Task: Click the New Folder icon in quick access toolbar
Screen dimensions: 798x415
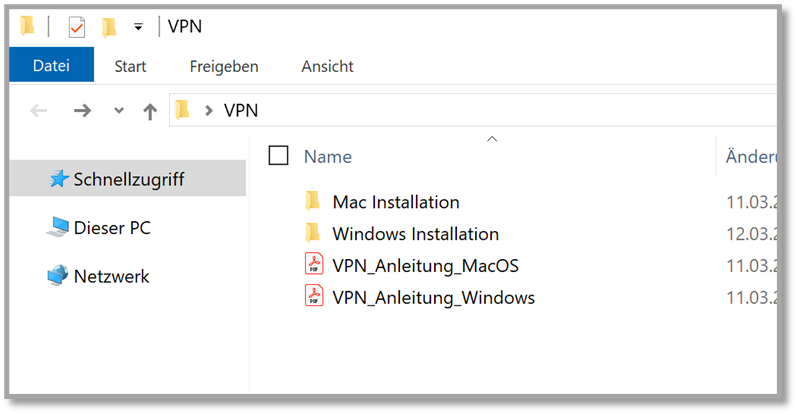Action: [x=108, y=27]
